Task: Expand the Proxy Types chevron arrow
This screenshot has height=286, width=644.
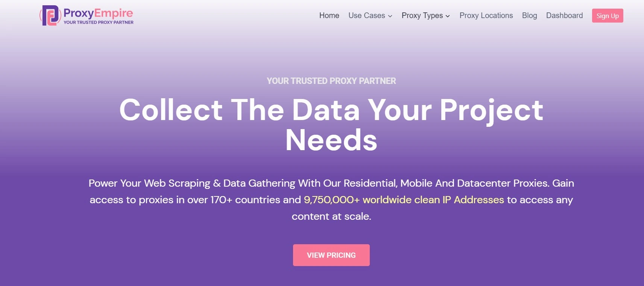Action: [x=448, y=16]
